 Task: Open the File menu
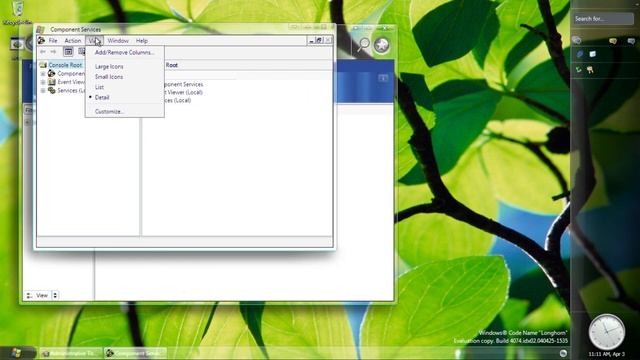53,41
